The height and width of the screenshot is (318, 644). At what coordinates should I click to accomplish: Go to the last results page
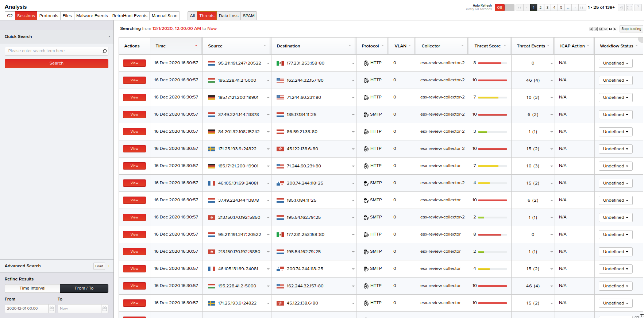click(582, 7)
